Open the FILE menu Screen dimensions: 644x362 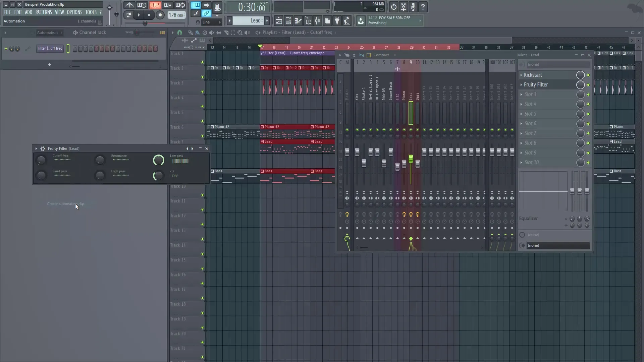click(7, 12)
